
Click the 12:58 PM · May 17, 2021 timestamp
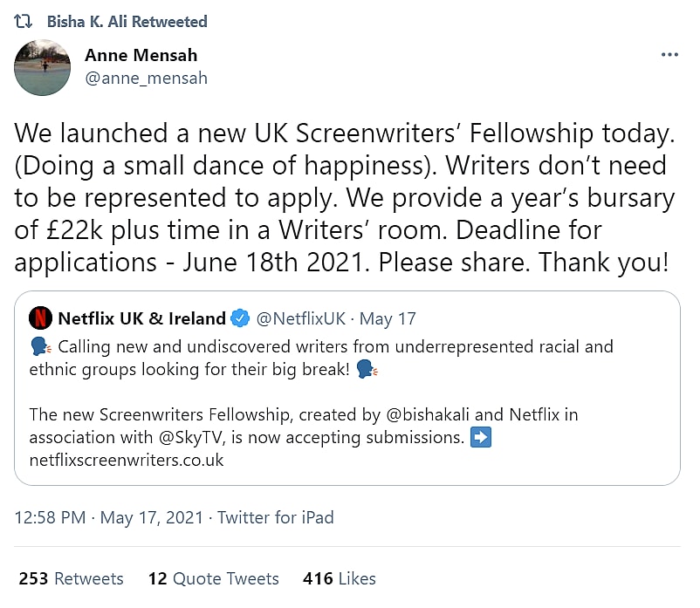pyautogui.click(x=107, y=517)
